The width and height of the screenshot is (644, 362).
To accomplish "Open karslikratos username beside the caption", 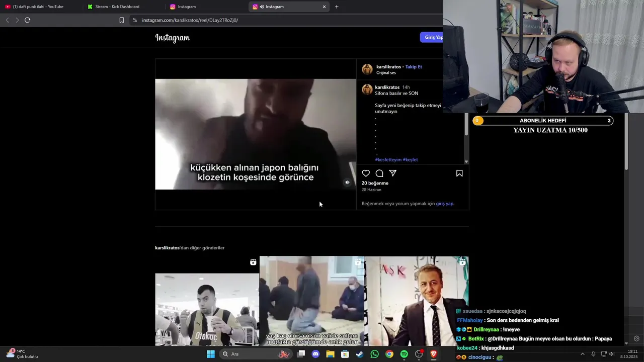I will 387,87.
